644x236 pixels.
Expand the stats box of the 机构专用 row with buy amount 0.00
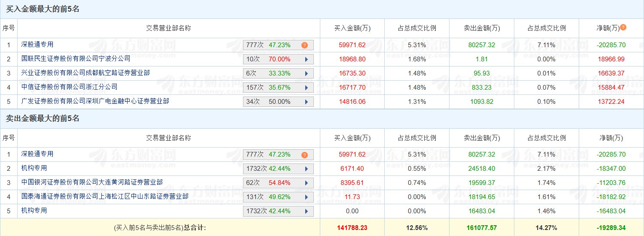pyautogui.click(x=307, y=212)
